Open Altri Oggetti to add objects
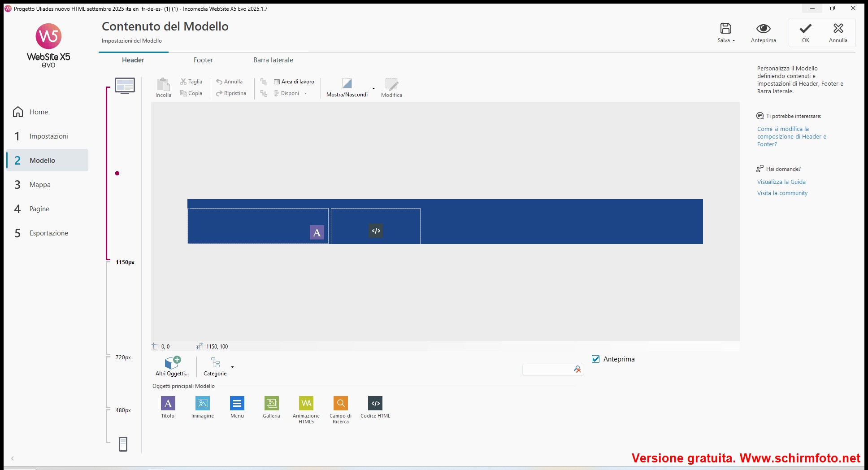The width and height of the screenshot is (868, 470). 172,366
